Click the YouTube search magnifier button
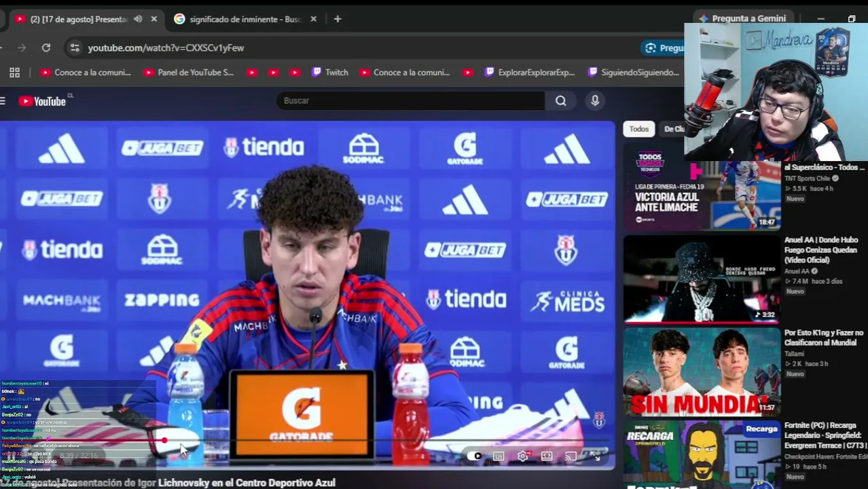Image resolution: width=868 pixels, height=489 pixels. (561, 101)
